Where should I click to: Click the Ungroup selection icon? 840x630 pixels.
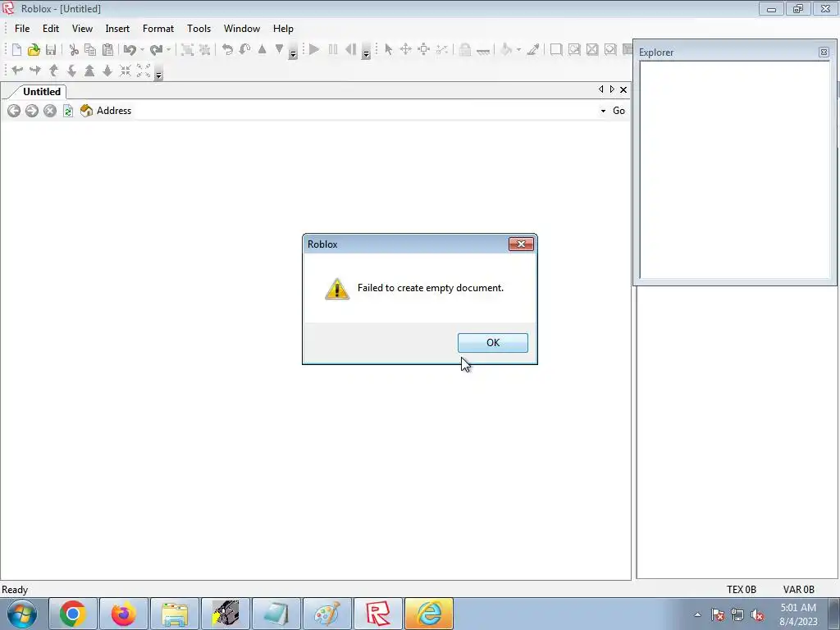tap(204, 50)
